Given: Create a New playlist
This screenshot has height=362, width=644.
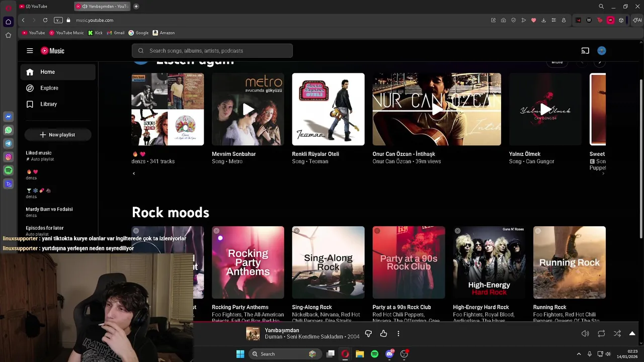Looking at the screenshot, I should click(57, 135).
